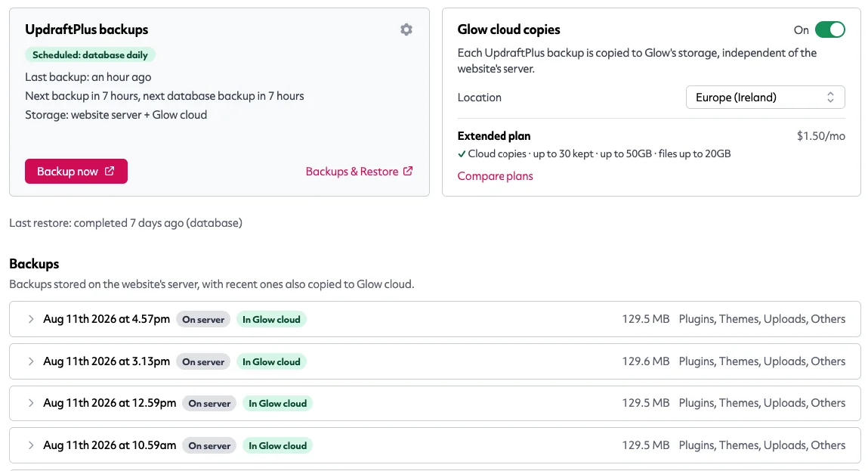Click the 'Last backup: an hour ago' text
Image resolution: width=868 pixels, height=471 pixels.
coord(88,77)
